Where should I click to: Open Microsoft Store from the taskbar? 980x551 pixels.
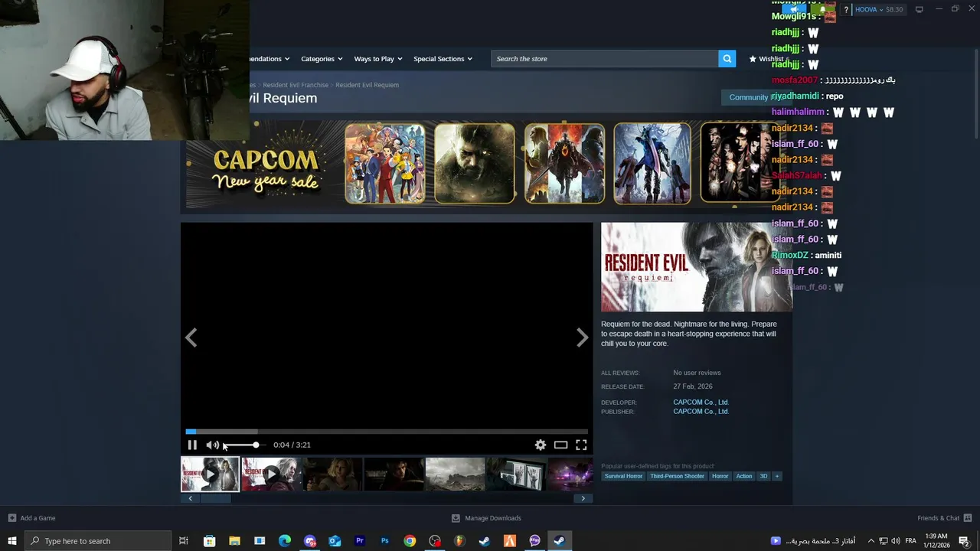click(x=209, y=541)
